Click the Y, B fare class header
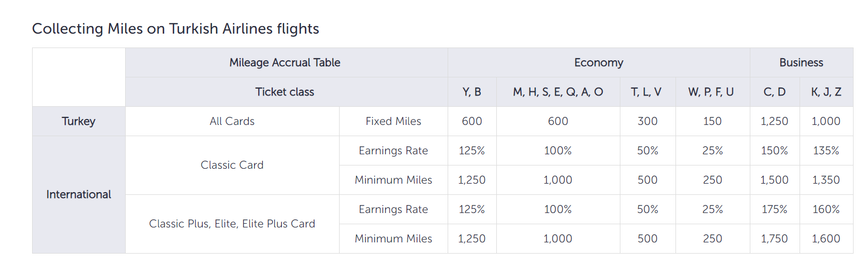Screen dimensions: 868x268 pyautogui.click(x=472, y=92)
